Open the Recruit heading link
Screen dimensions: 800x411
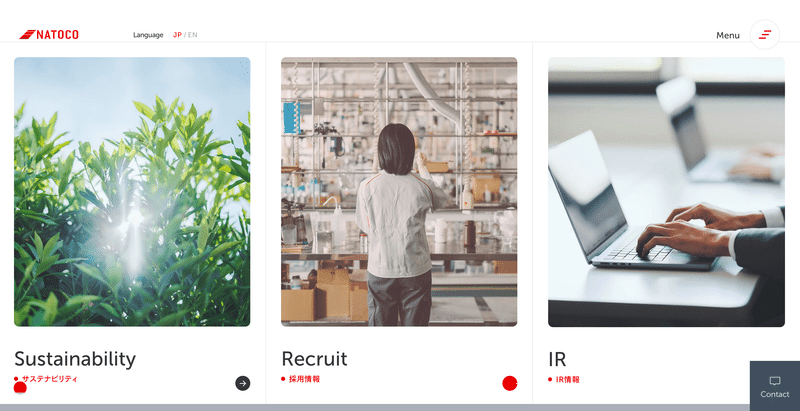click(x=314, y=359)
